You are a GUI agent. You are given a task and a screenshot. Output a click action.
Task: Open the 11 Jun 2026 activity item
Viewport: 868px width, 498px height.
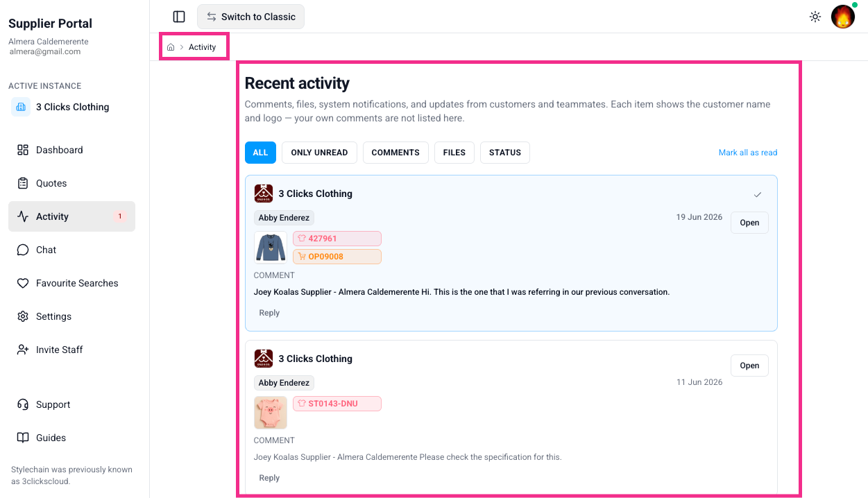tap(749, 366)
